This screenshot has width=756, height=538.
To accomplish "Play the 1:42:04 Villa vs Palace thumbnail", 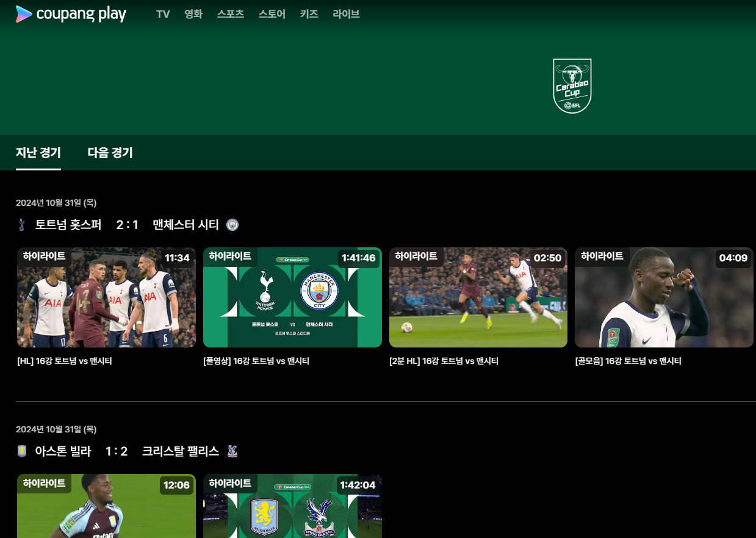I will click(292, 506).
